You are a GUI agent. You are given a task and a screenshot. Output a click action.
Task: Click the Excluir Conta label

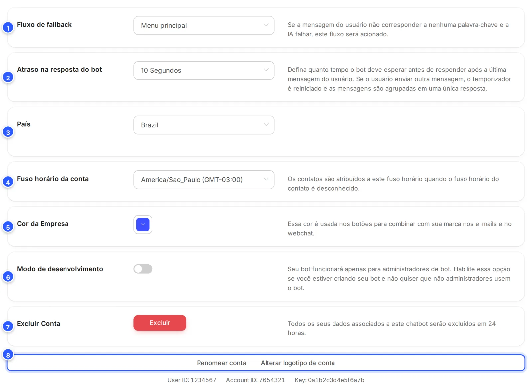point(39,324)
